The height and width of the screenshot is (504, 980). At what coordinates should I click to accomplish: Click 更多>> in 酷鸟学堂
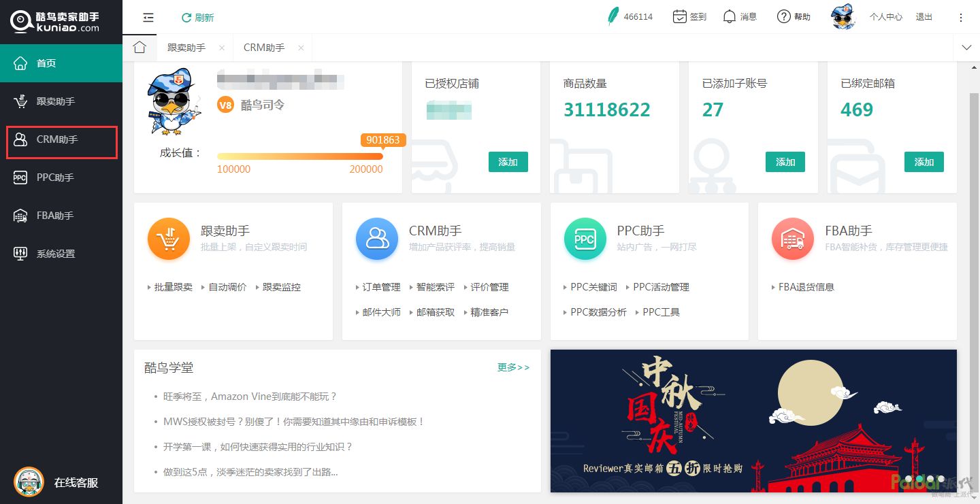513,367
